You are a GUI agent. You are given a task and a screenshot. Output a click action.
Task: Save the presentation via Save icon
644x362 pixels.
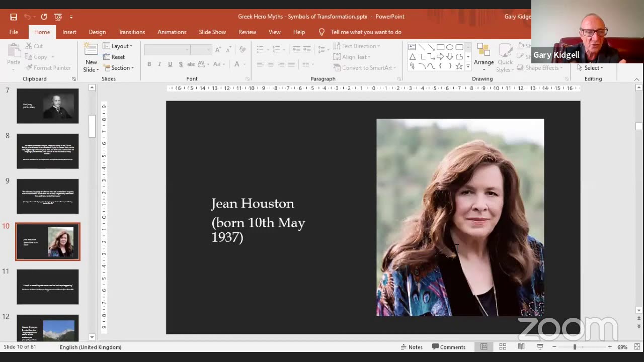coord(14,17)
